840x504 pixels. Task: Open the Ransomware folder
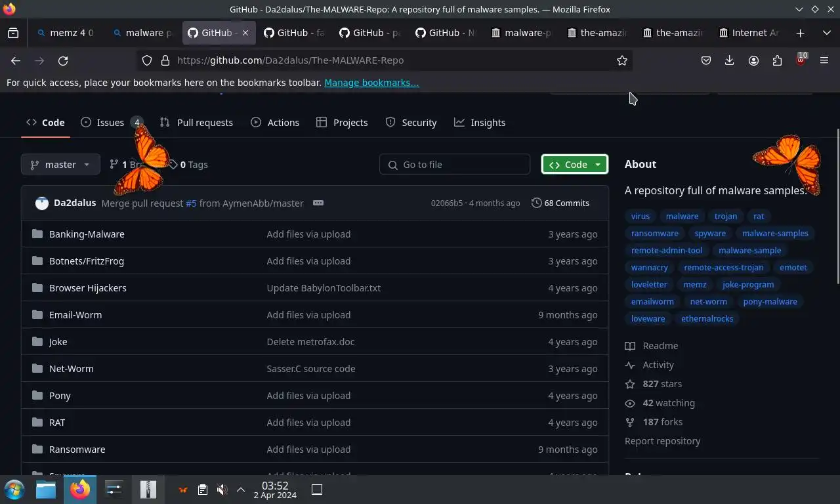pyautogui.click(x=77, y=449)
